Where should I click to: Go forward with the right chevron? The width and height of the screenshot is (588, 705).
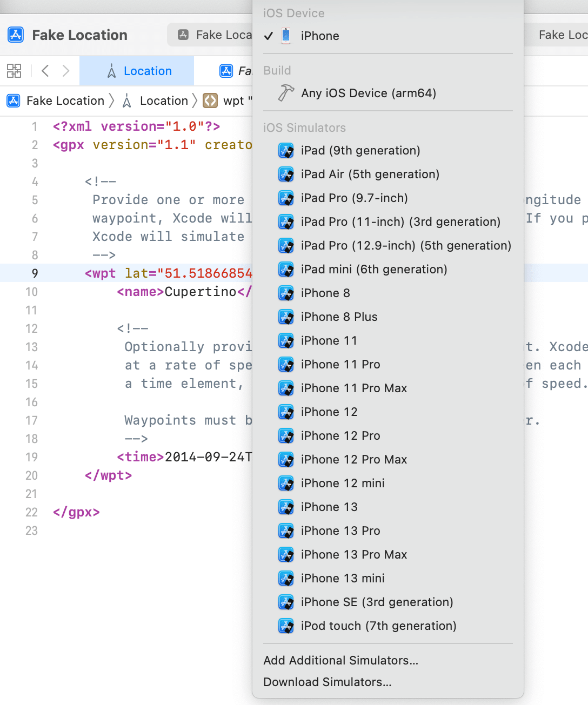pos(66,71)
